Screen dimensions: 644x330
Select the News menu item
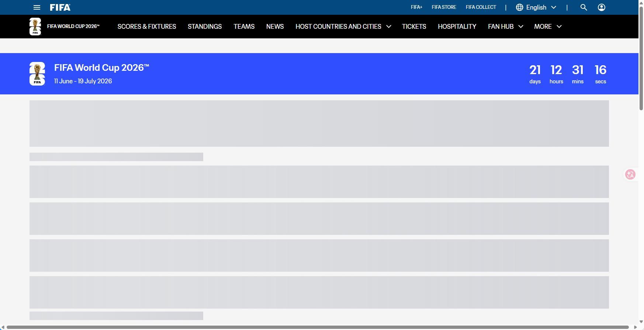pyautogui.click(x=275, y=27)
